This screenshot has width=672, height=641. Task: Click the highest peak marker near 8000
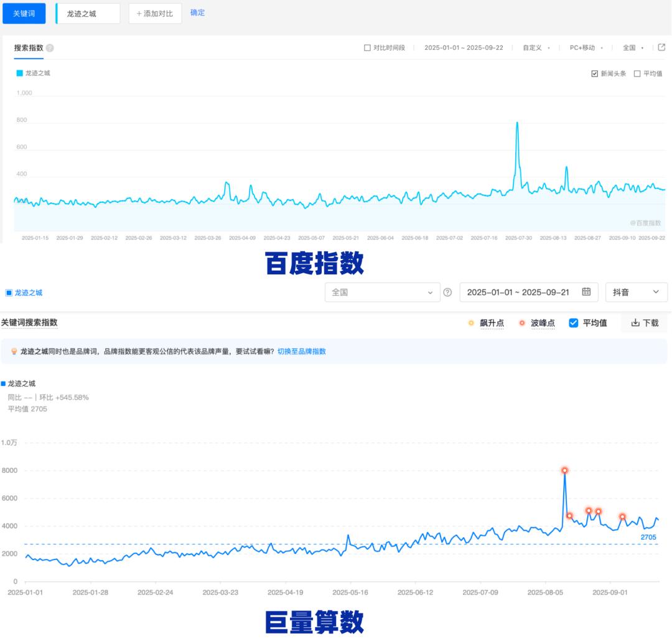pyautogui.click(x=564, y=470)
